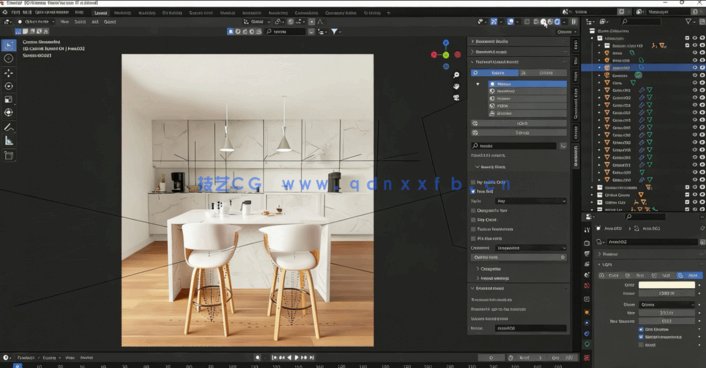Select the Point light type button

(x=611, y=275)
